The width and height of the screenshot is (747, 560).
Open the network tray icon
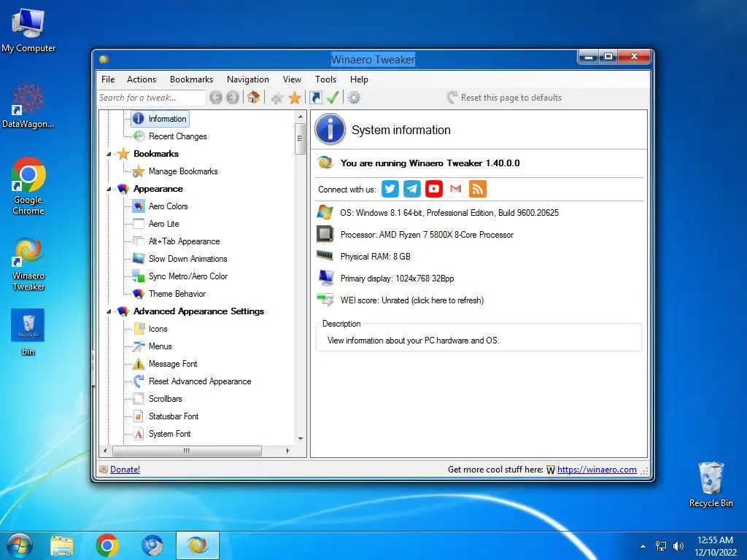point(661,546)
